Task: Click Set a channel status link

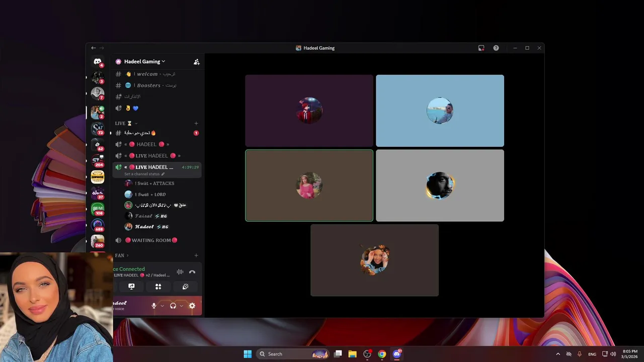Action: click(x=144, y=174)
